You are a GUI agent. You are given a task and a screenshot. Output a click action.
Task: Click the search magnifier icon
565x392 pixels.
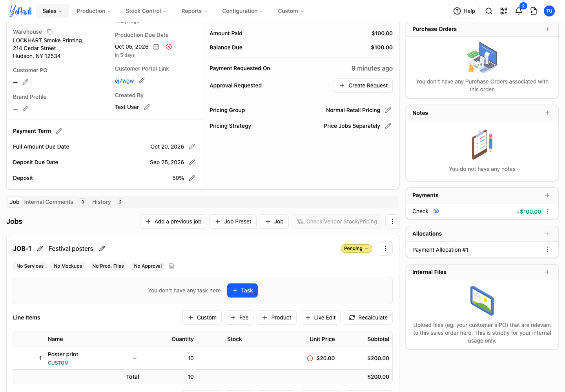(x=489, y=11)
